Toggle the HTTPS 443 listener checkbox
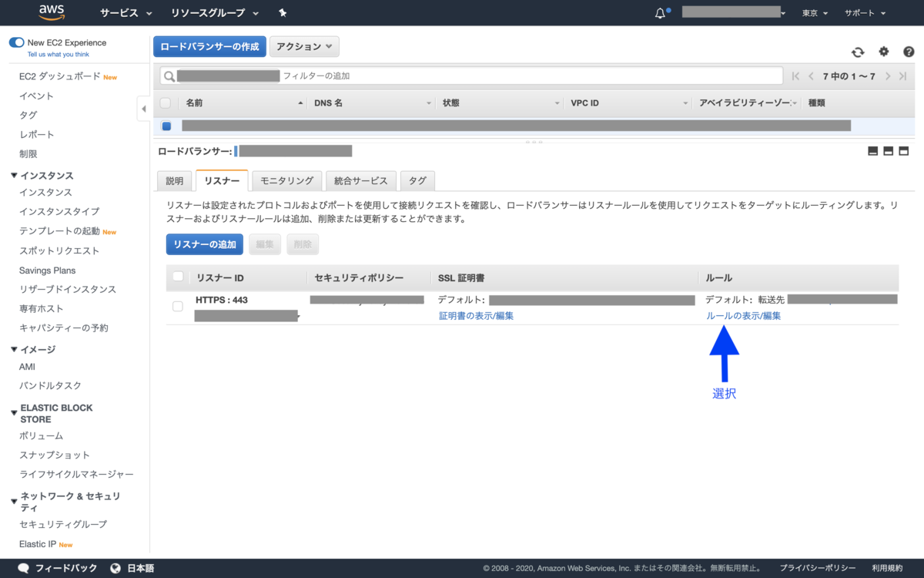This screenshot has width=924, height=578. click(x=177, y=306)
